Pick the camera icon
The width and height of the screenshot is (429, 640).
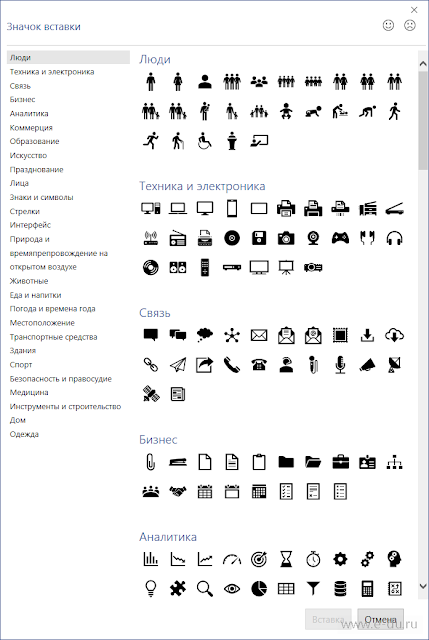coord(286,238)
